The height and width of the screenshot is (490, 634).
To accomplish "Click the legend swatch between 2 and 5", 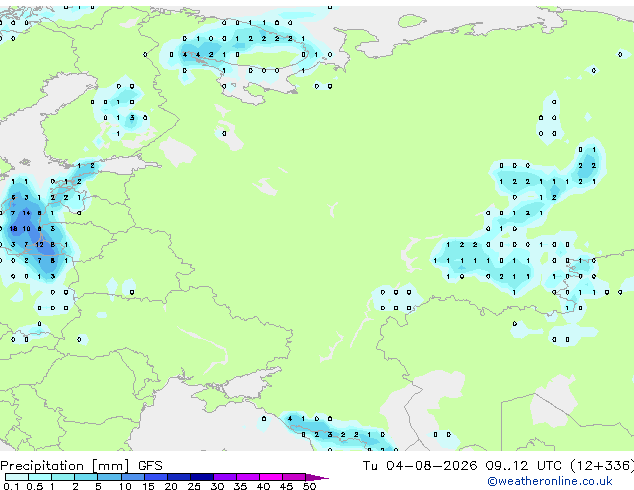I will 86,477.
